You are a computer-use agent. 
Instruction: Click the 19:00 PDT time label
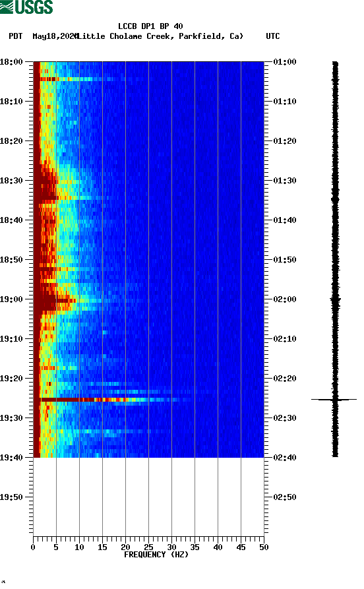(x=11, y=299)
